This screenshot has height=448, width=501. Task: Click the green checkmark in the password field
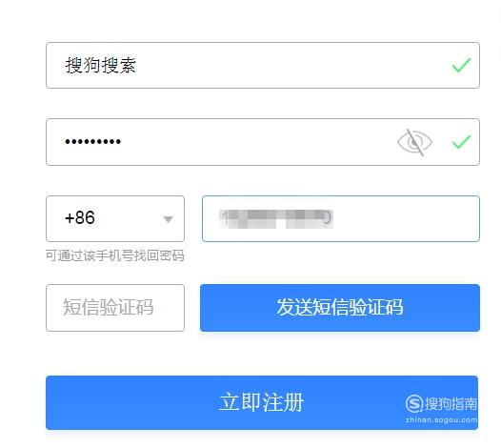461,142
